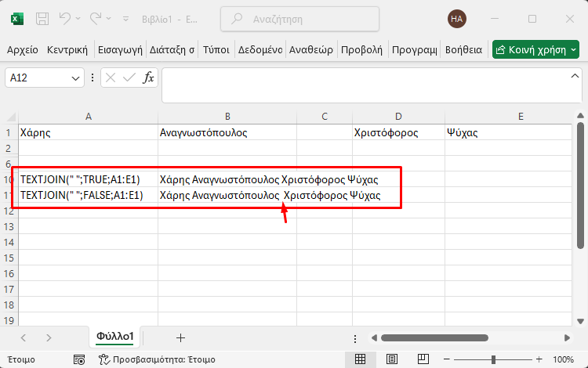
Task: Switch to the Κεντρική tab
Action: click(x=67, y=50)
